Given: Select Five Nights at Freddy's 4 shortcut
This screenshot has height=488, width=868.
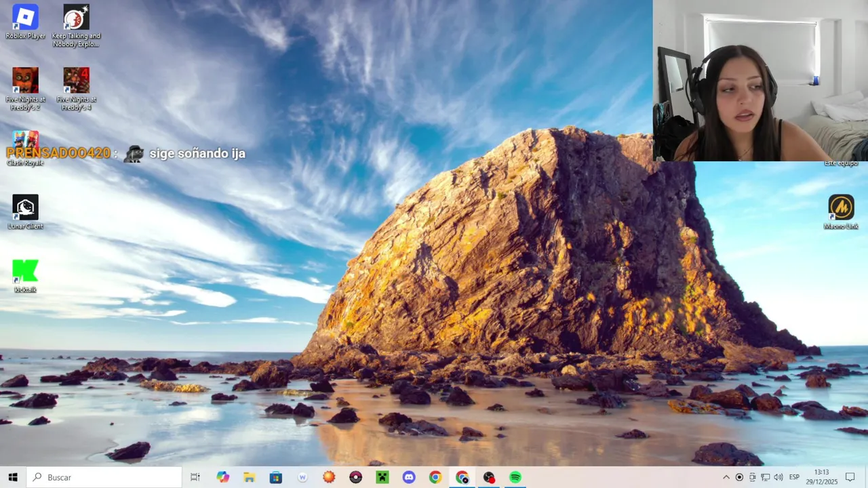Looking at the screenshot, I should 76,89.
